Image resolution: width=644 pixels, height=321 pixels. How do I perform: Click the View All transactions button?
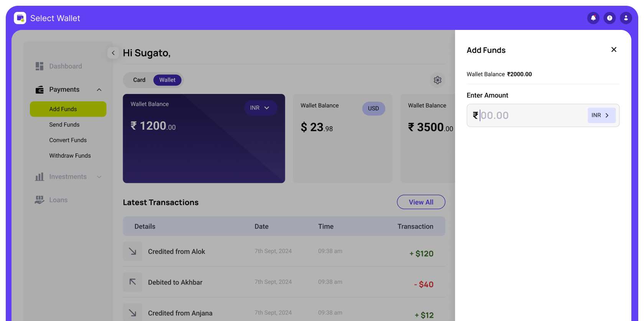[421, 202]
